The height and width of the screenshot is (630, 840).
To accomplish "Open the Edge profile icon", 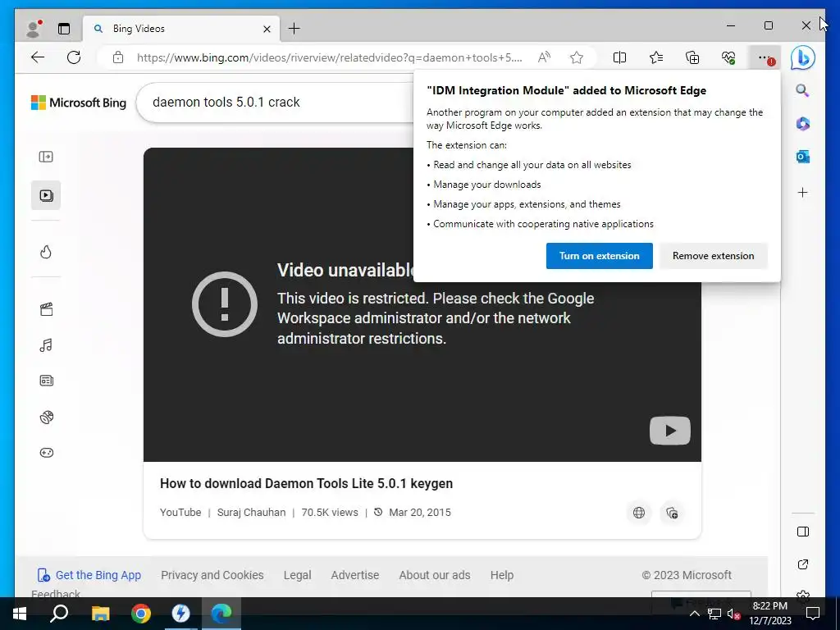I will (x=34, y=29).
